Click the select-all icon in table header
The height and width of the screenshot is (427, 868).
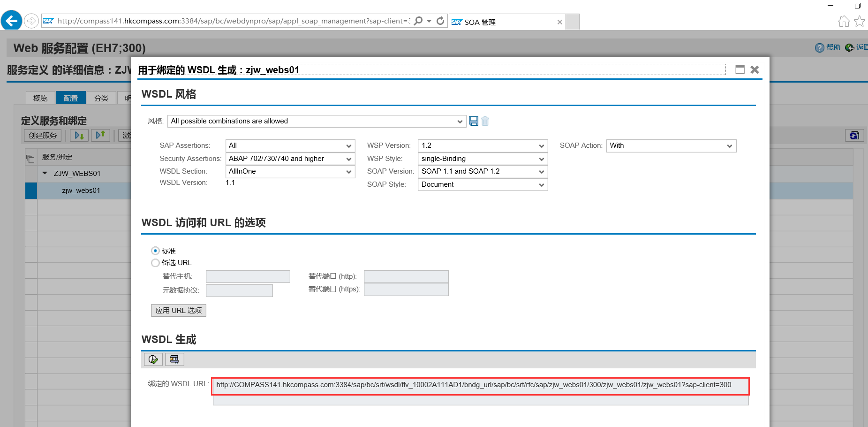click(x=30, y=159)
